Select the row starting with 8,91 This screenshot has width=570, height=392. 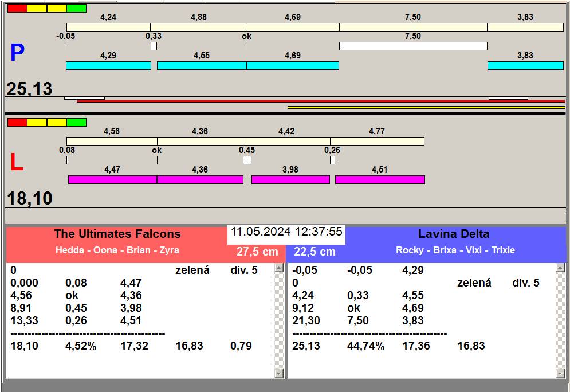(x=140, y=308)
